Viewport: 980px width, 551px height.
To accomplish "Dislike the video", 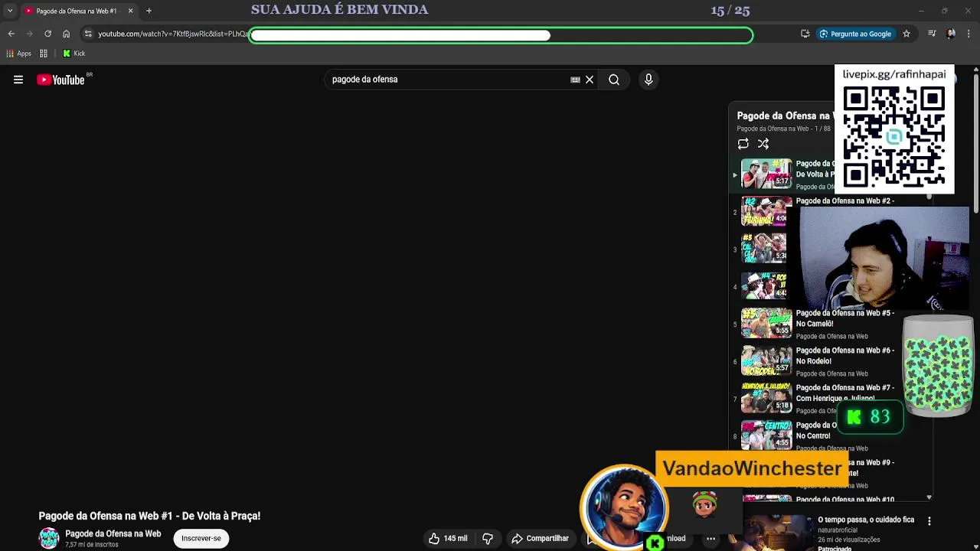I will [488, 538].
